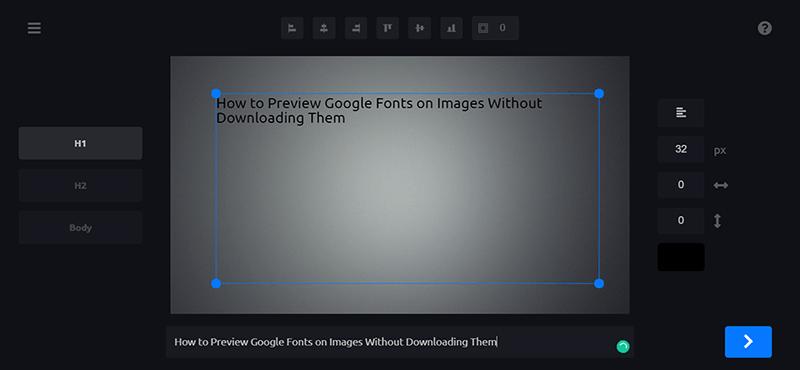
Task: Click the blue next arrow button
Action: (748, 342)
